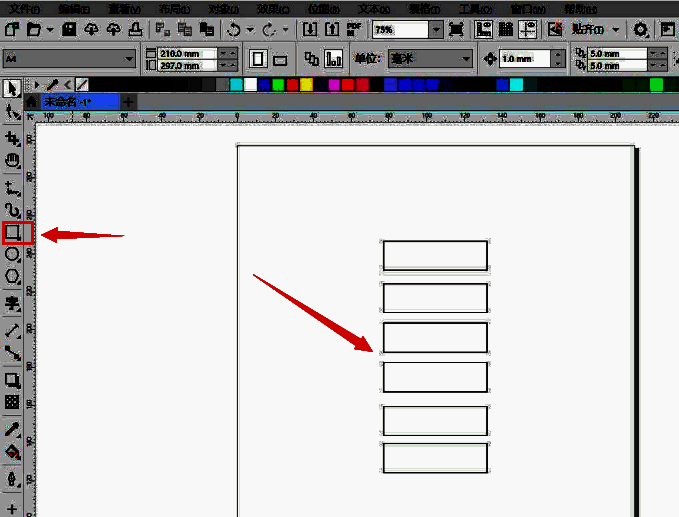Click the Print icon
The image size is (679, 517).
tap(136, 29)
